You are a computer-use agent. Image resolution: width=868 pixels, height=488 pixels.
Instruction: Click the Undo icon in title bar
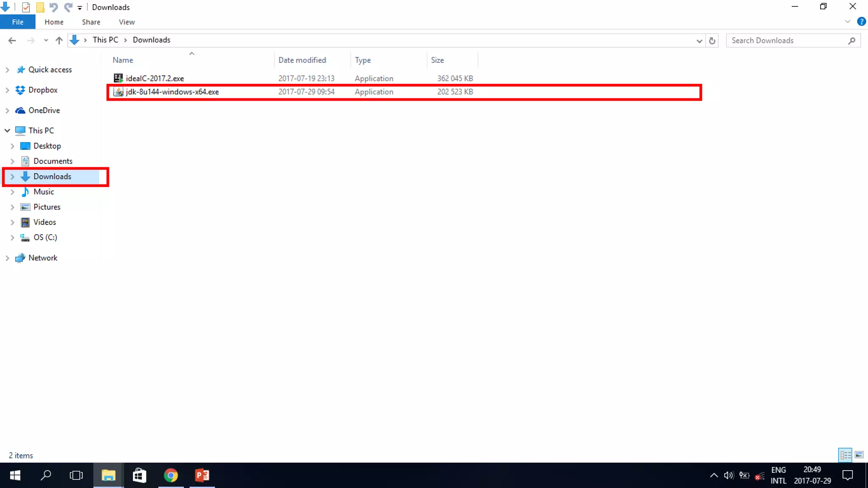click(x=53, y=7)
